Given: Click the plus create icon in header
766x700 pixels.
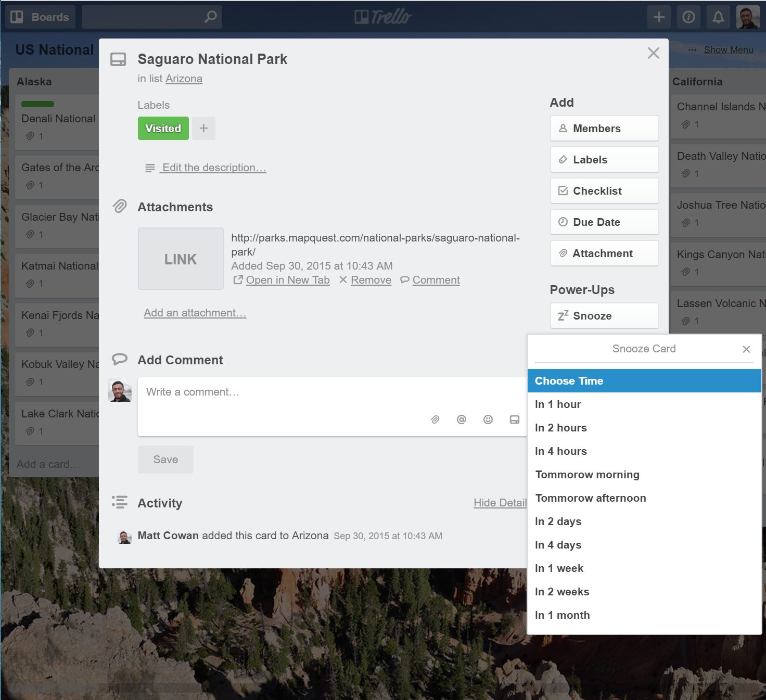Looking at the screenshot, I should pos(659,17).
